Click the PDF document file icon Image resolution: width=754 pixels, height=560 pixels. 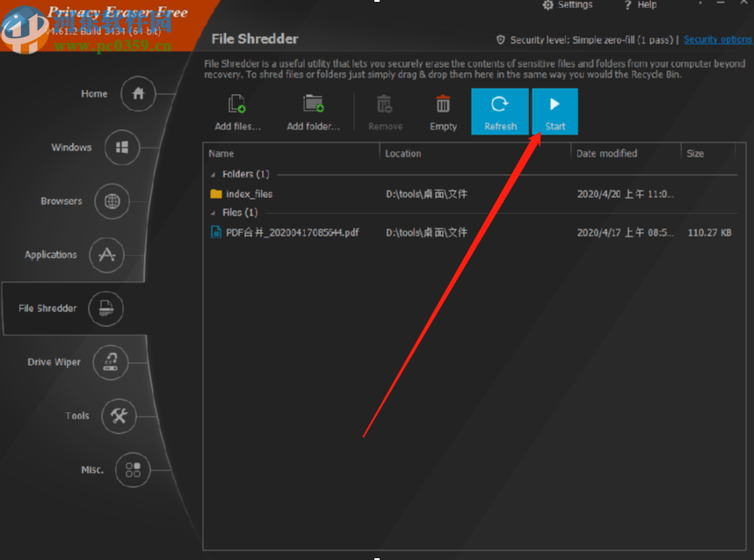tap(216, 232)
